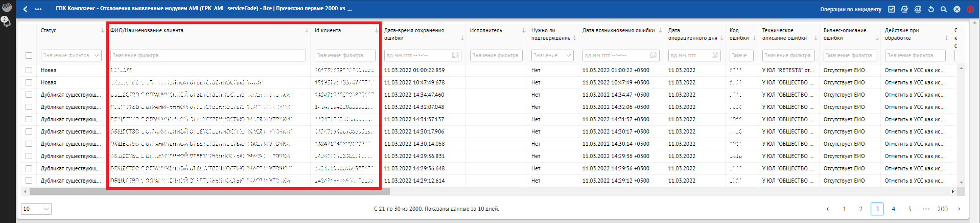The image size is (980, 223).
Task: Toggle the header select-all checkbox
Action: (29, 55)
